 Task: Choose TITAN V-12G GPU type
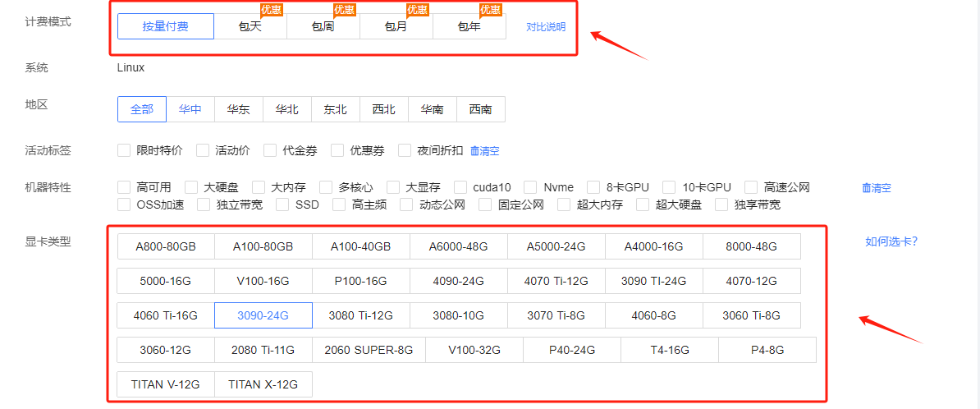pyautogui.click(x=166, y=384)
